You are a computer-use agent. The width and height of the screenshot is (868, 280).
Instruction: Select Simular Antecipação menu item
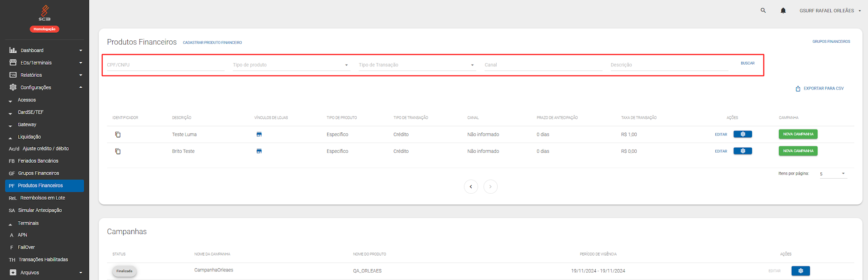(40, 210)
